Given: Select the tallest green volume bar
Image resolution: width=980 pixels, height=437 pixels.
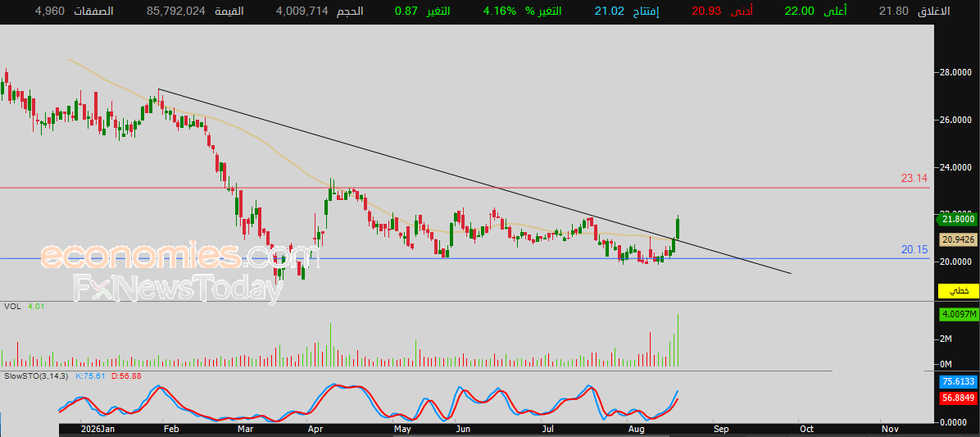Looking at the screenshot, I should (678, 340).
